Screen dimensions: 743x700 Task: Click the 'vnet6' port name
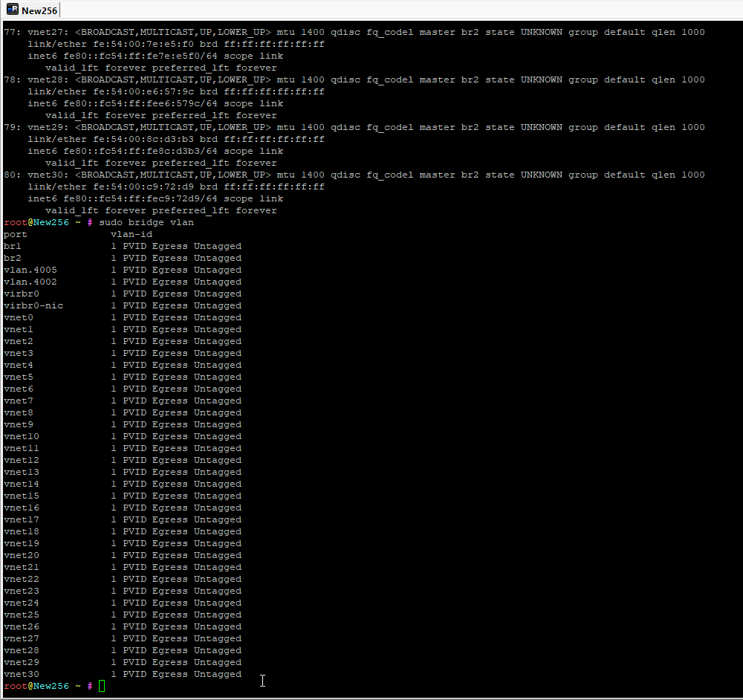19,389
